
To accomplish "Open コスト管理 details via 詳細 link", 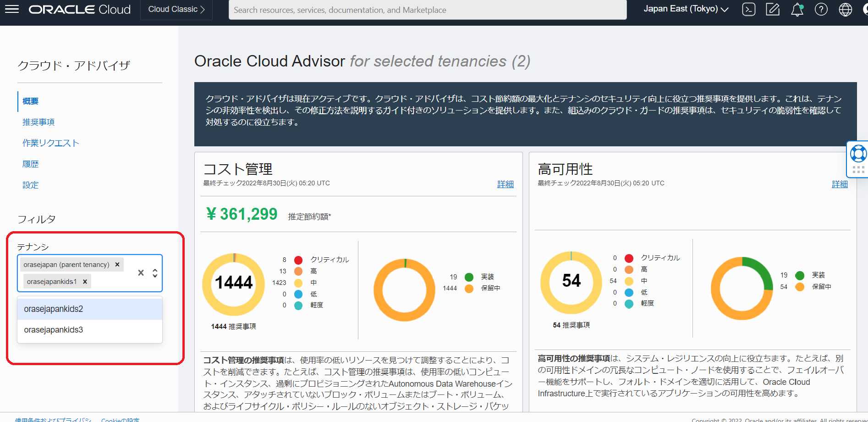I will [x=505, y=183].
